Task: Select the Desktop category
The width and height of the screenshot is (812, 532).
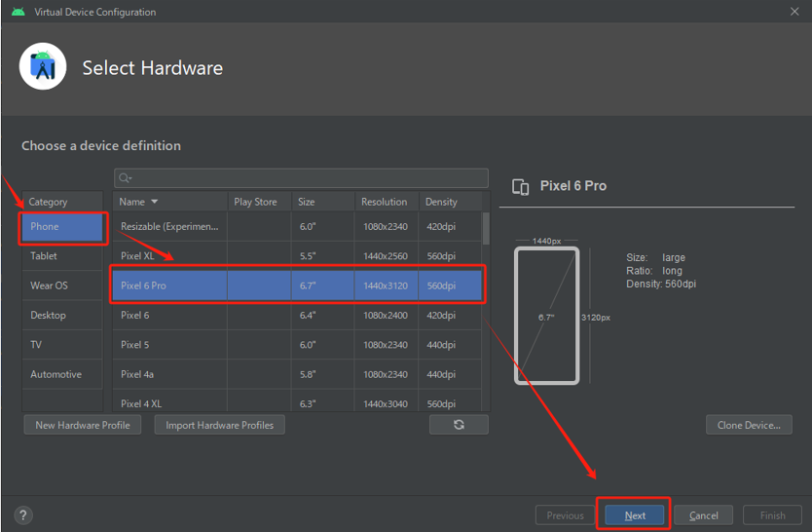Action: tap(62, 315)
